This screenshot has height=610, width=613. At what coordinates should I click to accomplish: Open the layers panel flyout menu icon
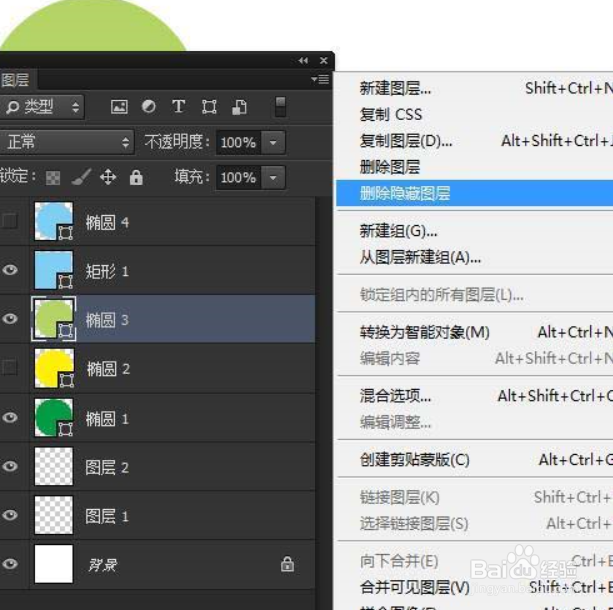tap(320, 79)
